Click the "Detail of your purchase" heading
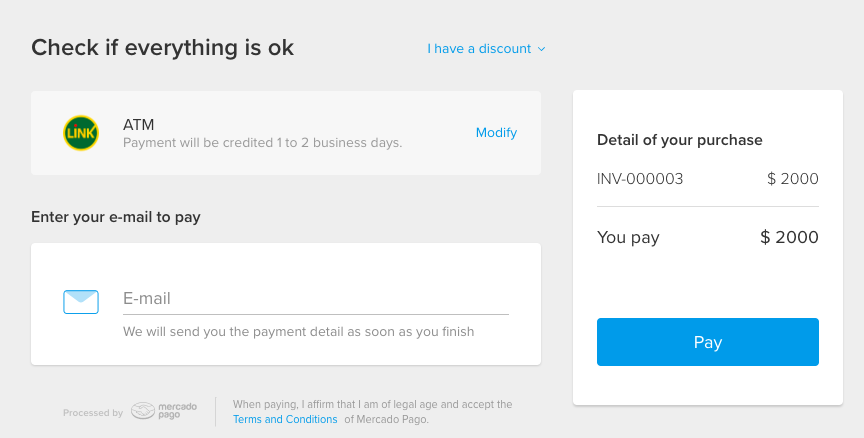 pos(679,140)
